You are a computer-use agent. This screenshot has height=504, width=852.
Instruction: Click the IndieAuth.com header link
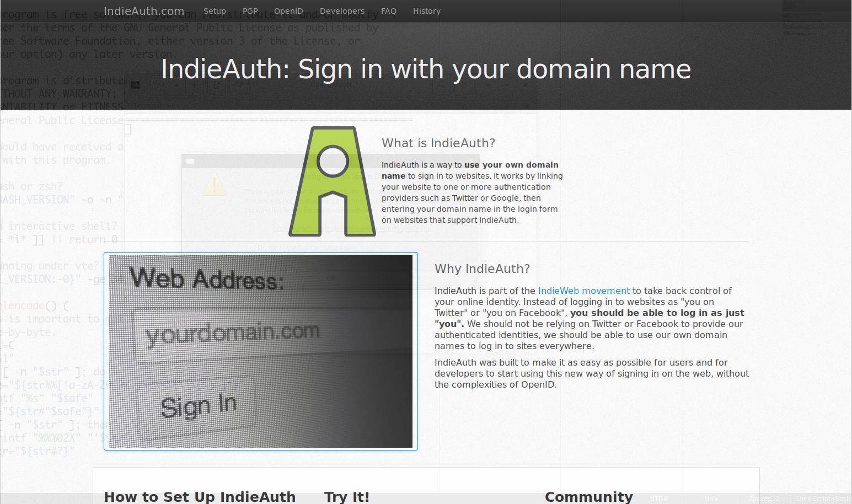(x=143, y=10)
